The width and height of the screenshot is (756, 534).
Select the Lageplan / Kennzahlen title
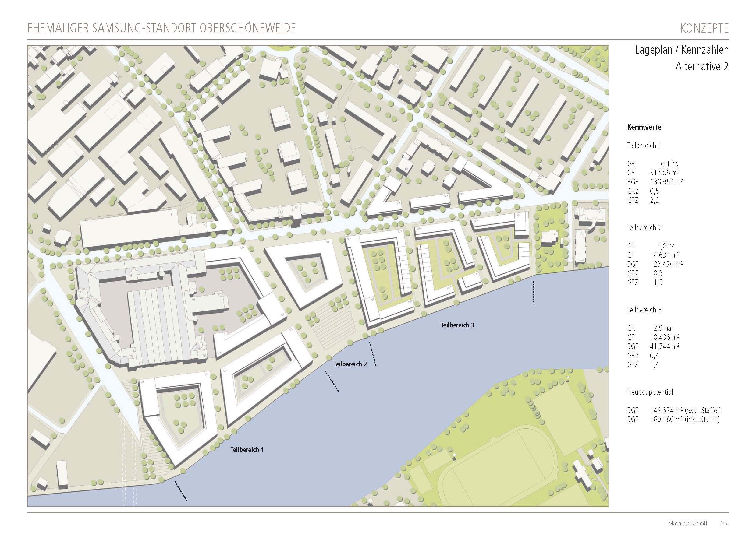[682, 50]
